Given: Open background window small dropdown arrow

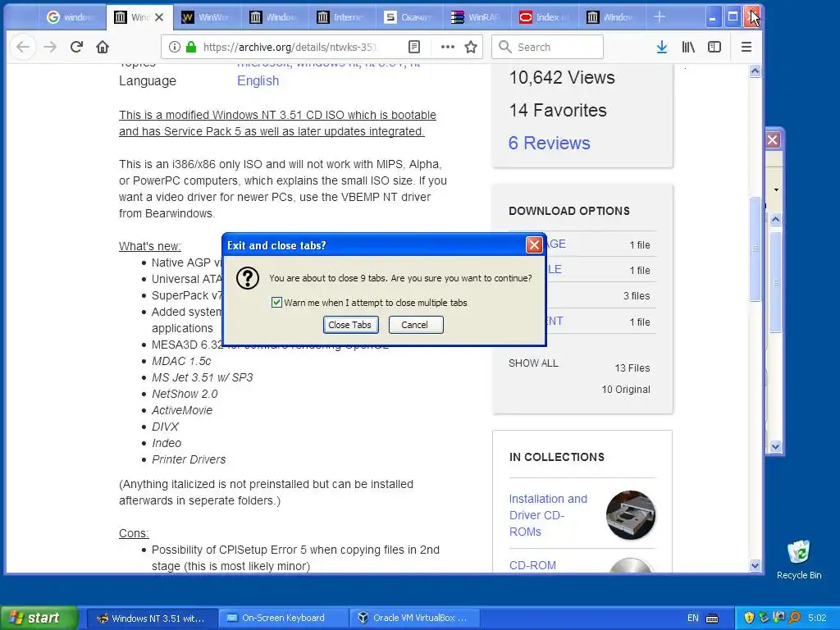Looking at the screenshot, I should pyautogui.click(x=776, y=189).
